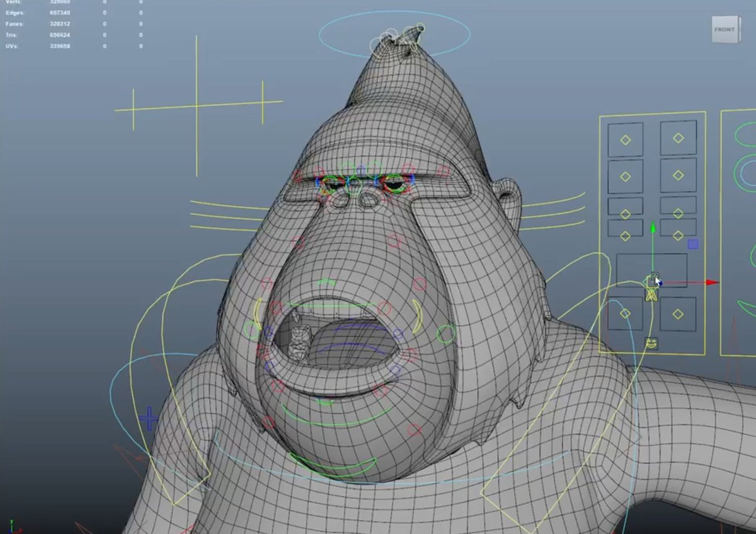Select green circle control at right mouth corner

(446, 334)
